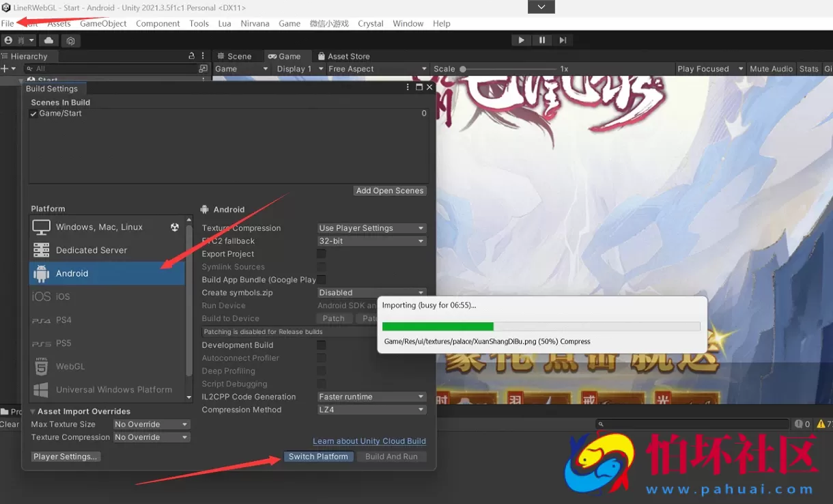Enable the Export Project checkbox
833x504 pixels.
click(x=321, y=254)
